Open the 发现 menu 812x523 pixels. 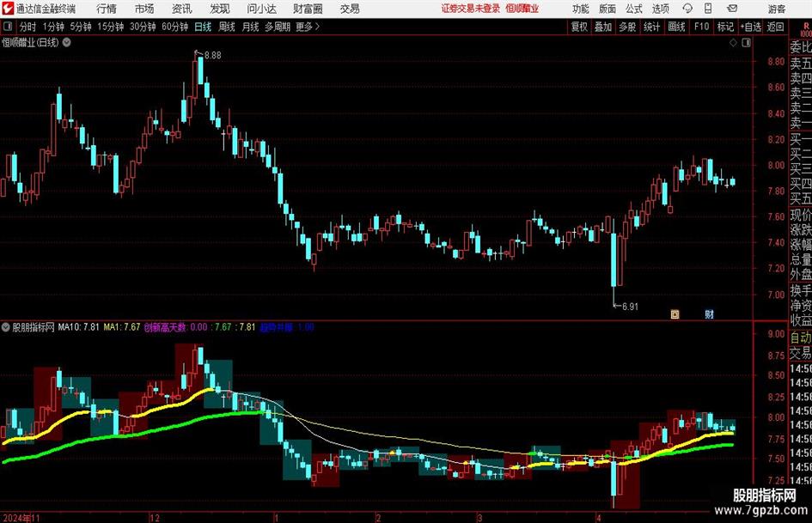pyautogui.click(x=220, y=9)
